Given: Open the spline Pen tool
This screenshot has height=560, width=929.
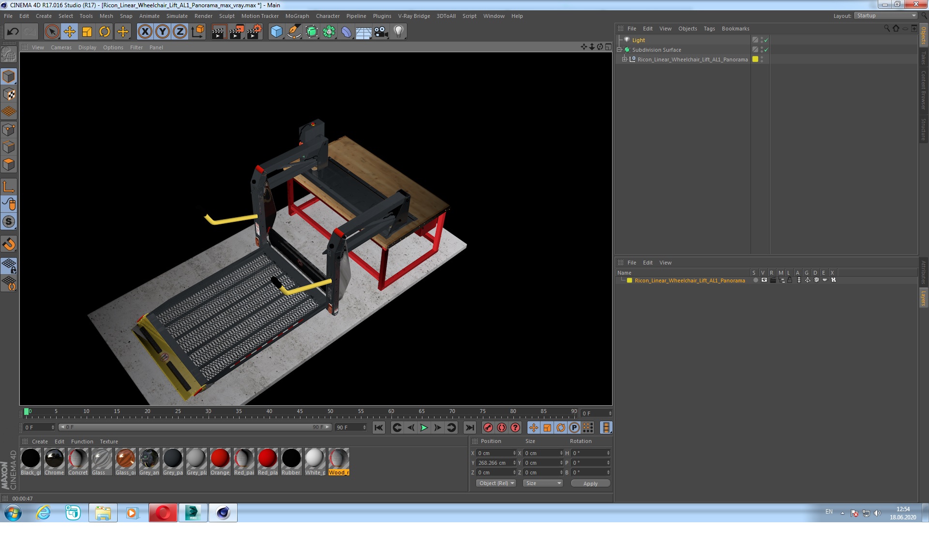Looking at the screenshot, I should [x=294, y=32].
